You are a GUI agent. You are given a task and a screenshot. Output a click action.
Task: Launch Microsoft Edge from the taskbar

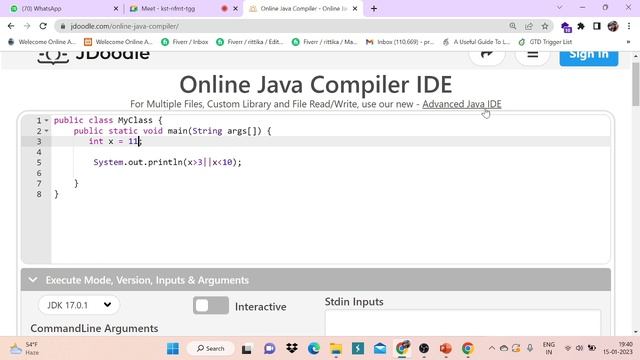point(313,349)
